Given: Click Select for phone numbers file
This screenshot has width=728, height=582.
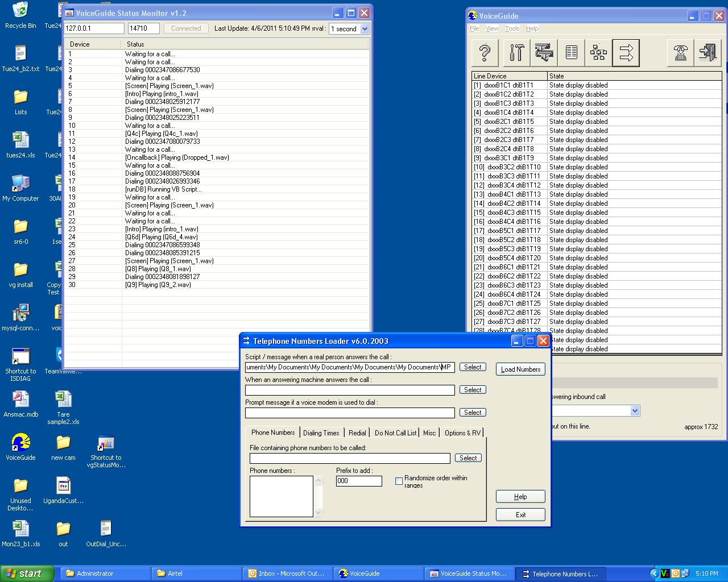Looking at the screenshot, I should (x=468, y=458).
